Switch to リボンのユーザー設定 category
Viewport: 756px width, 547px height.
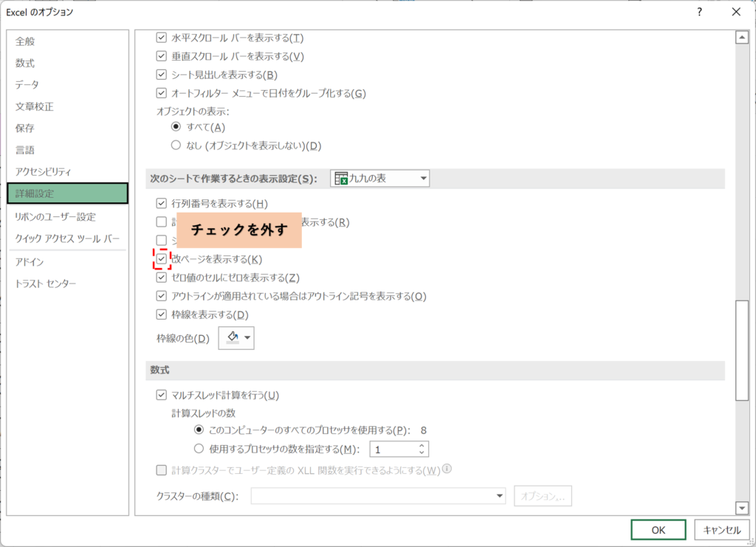(55, 216)
